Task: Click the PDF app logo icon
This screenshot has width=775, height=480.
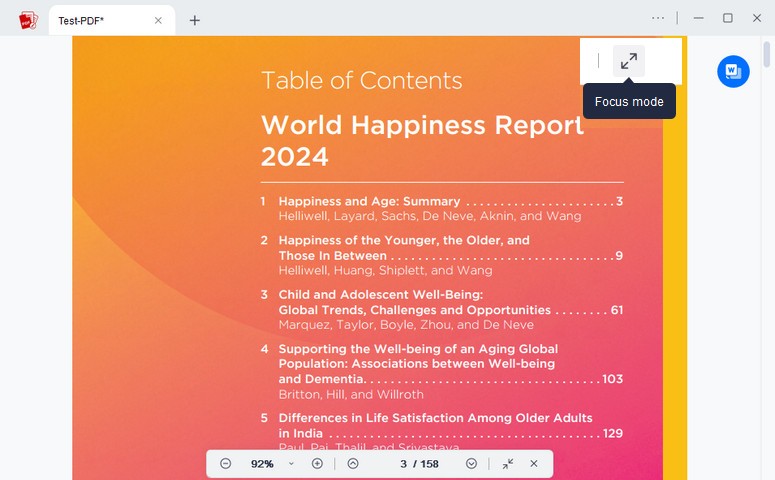Action: (28, 20)
